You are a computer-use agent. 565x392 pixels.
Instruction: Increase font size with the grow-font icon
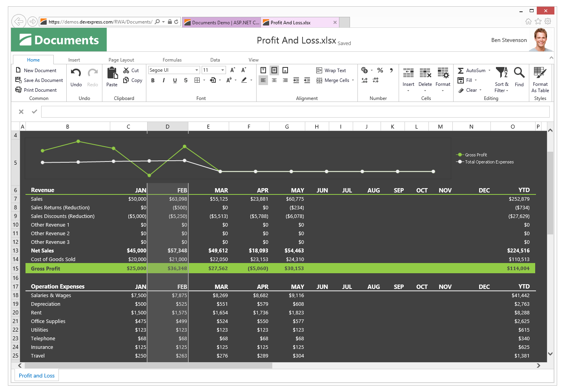(x=232, y=70)
